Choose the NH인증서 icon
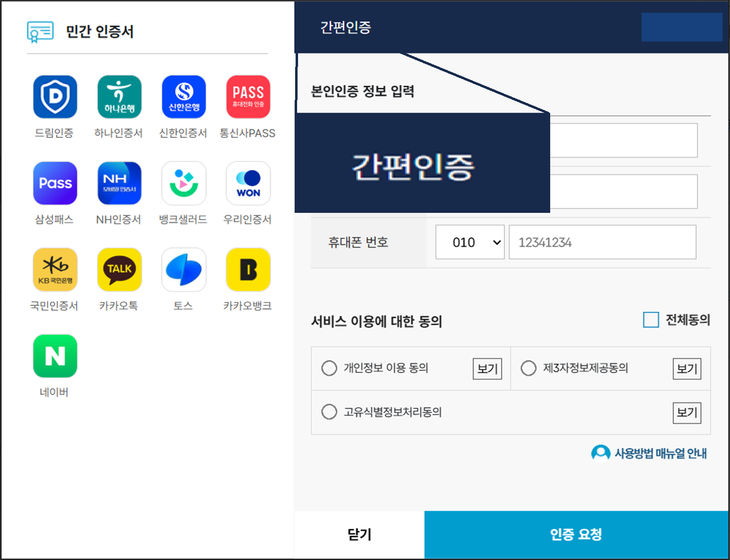The height and width of the screenshot is (560, 730). click(120, 183)
